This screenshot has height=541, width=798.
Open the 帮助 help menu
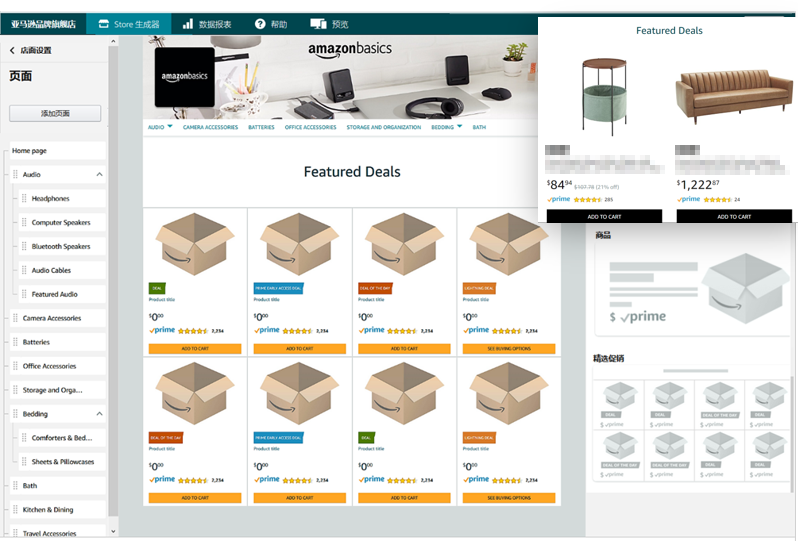271,24
